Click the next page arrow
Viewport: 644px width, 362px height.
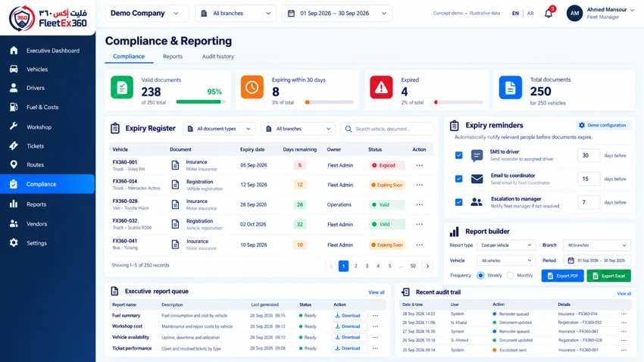(427, 266)
